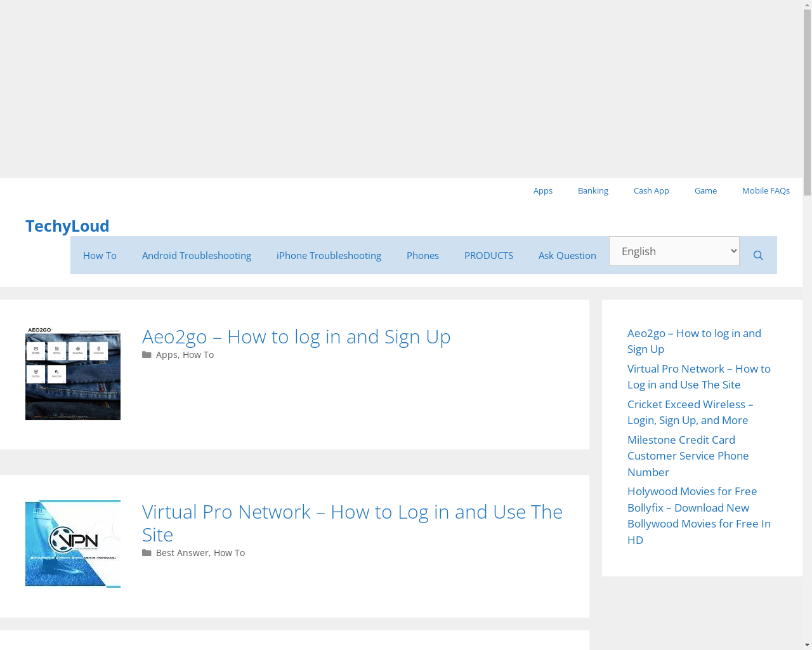Open sidebar Holywood Movies for Free link

(699, 515)
